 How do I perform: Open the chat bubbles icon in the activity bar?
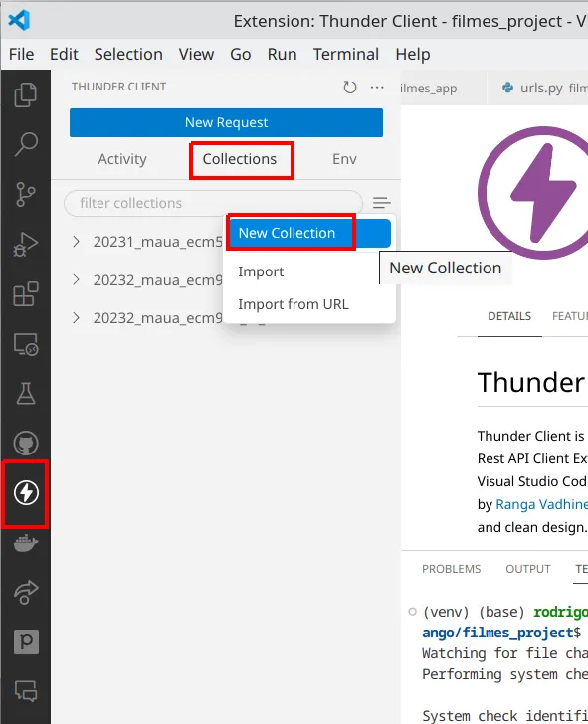tap(26, 691)
